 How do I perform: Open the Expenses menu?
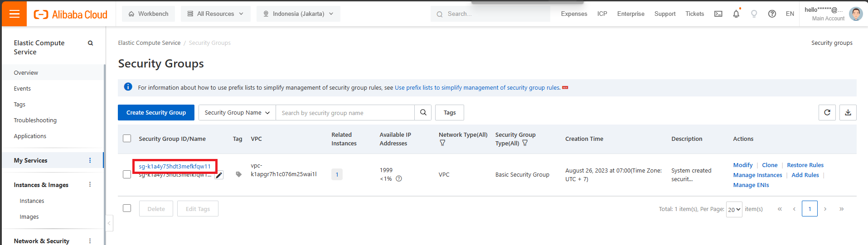574,14
